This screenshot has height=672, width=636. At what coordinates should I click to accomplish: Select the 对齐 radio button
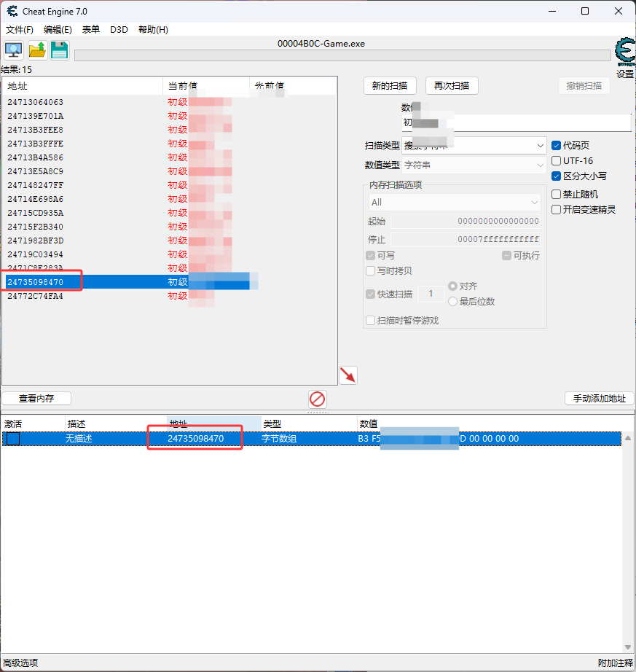click(x=452, y=286)
